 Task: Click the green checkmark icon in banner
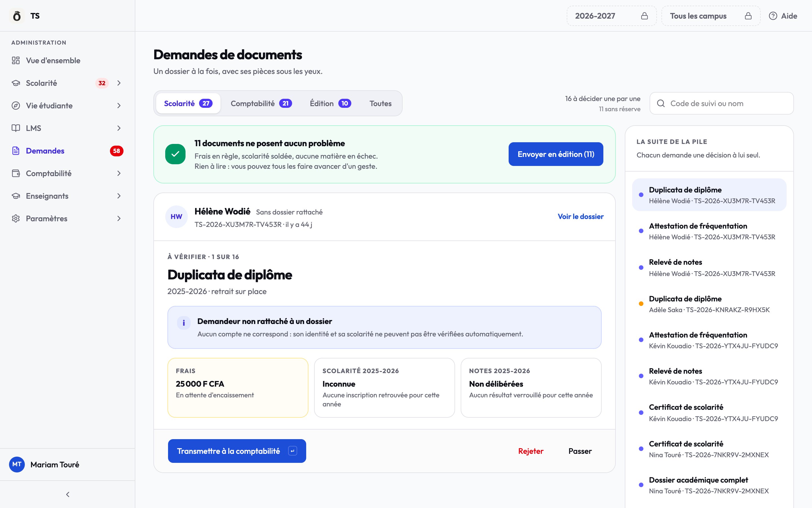pyautogui.click(x=175, y=154)
